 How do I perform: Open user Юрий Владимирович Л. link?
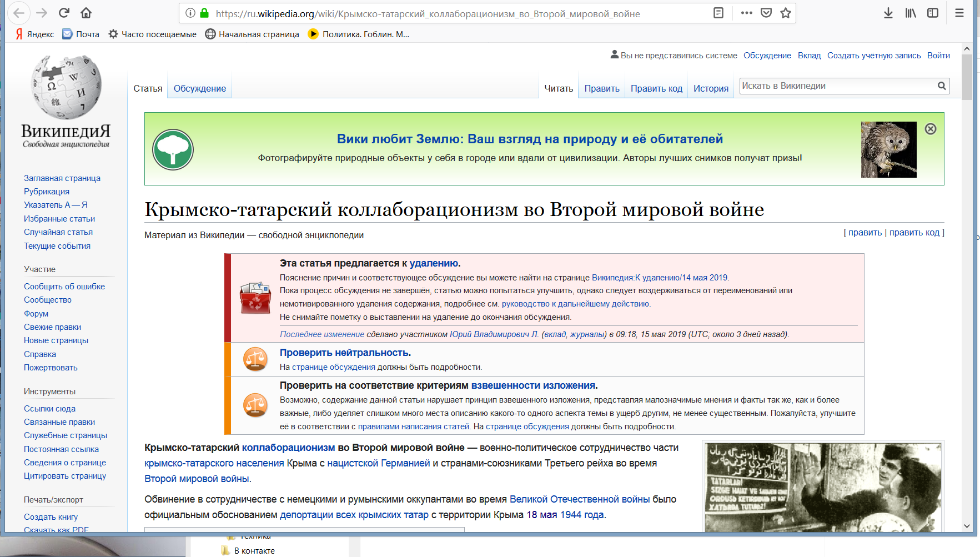coord(494,334)
